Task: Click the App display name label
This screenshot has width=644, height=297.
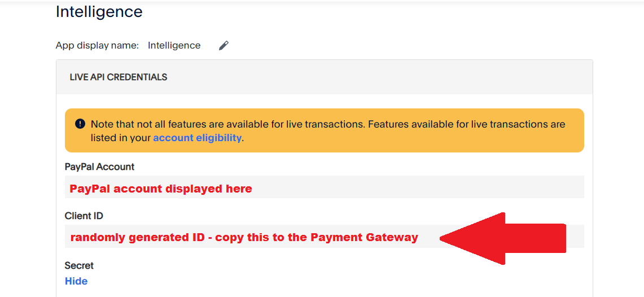Action: pyautogui.click(x=97, y=46)
